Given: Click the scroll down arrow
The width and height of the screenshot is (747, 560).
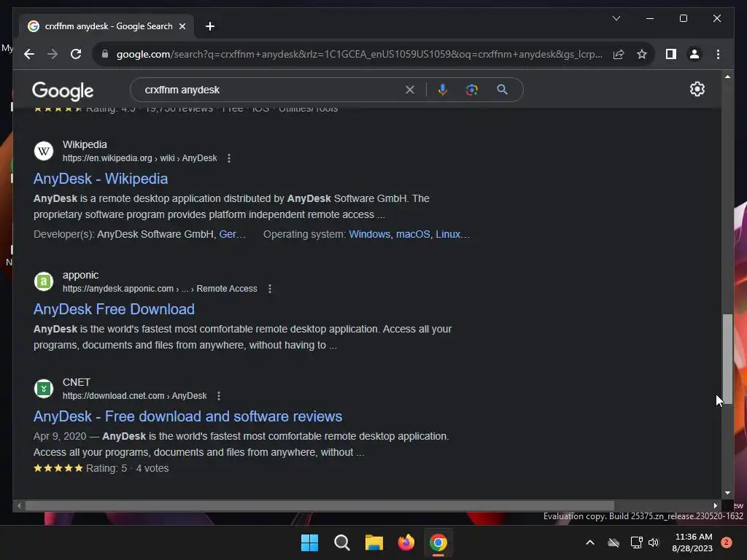Looking at the screenshot, I should click(x=727, y=493).
